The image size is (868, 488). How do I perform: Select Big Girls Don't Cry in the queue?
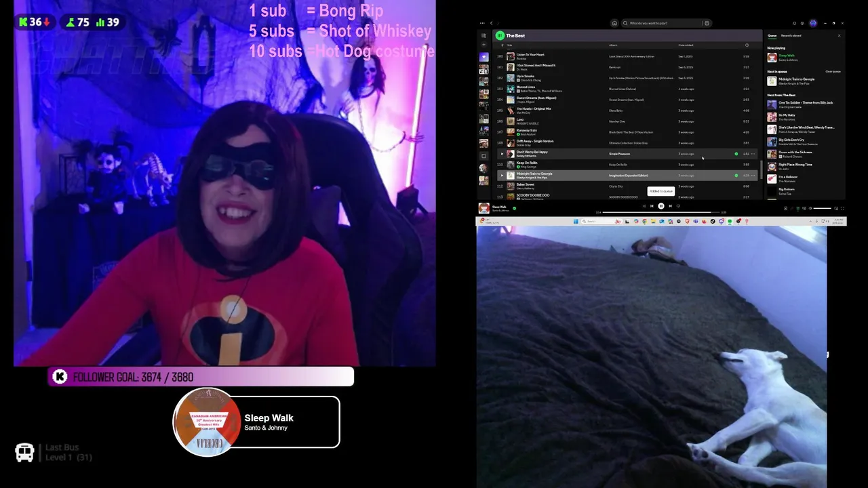click(804, 142)
